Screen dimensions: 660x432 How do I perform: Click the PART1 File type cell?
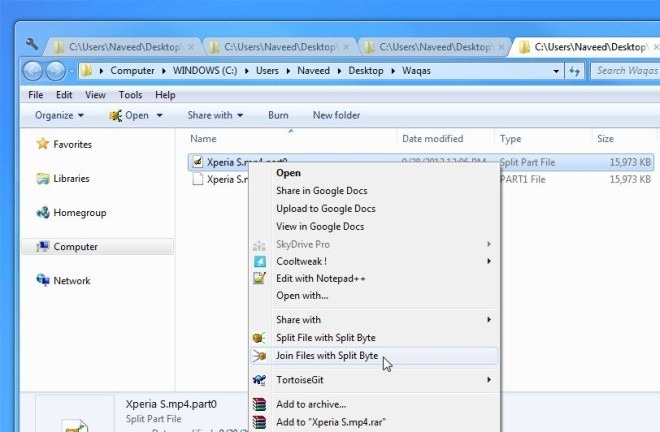tap(522, 180)
